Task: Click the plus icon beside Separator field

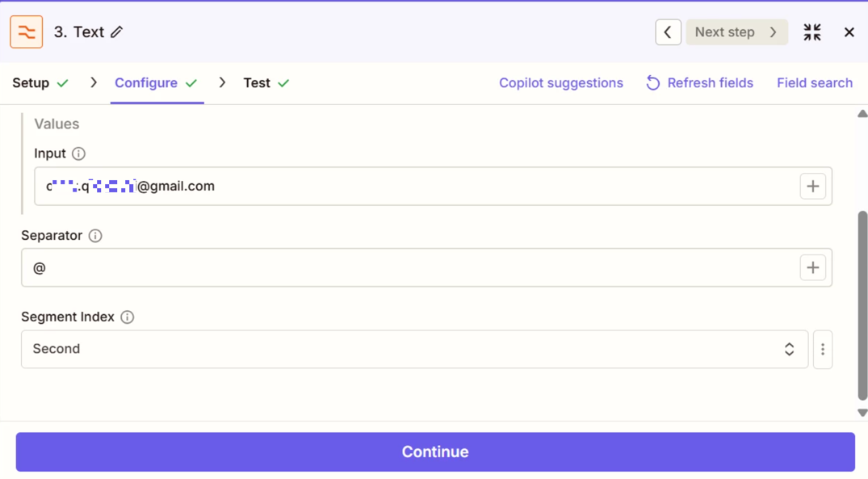Action: pyautogui.click(x=812, y=267)
